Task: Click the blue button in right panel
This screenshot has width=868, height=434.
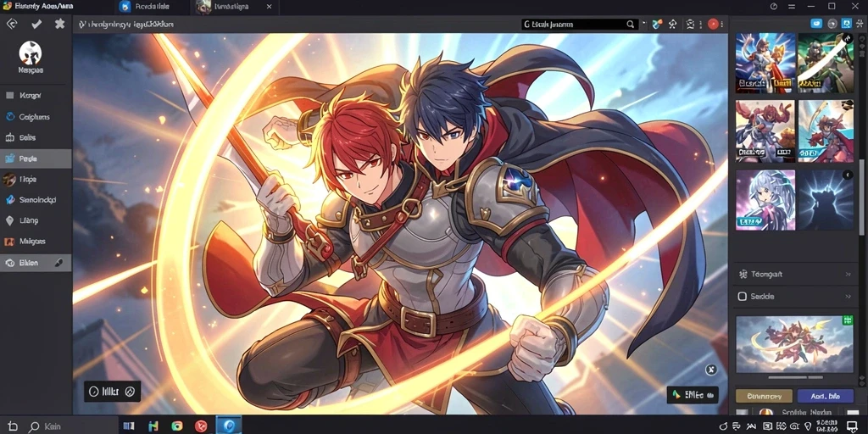Action: click(826, 397)
